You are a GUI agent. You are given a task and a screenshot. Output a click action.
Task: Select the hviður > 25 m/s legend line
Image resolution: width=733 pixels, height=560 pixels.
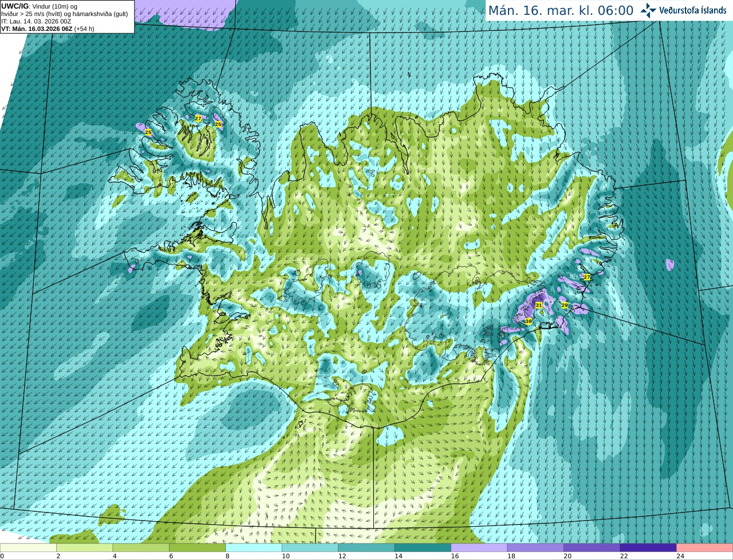pos(64,14)
